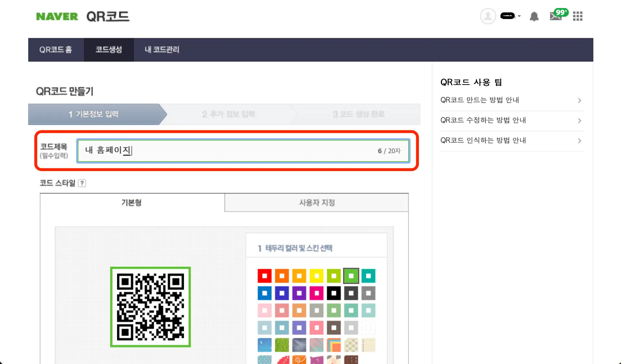The height and width of the screenshot is (364, 621).
Task: Expand chevron next to 만드는 방법 안내
Action: click(580, 101)
